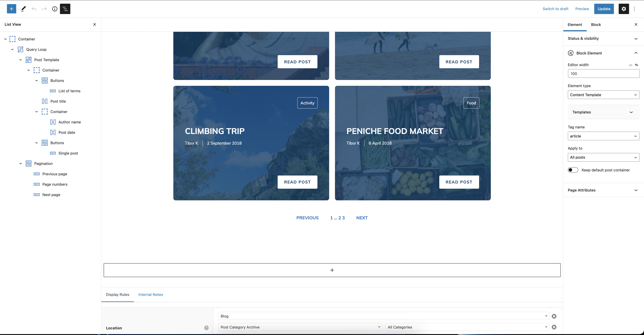The image size is (644, 335).
Task: Select the Page numbers block icon
Action: [x=37, y=185]
